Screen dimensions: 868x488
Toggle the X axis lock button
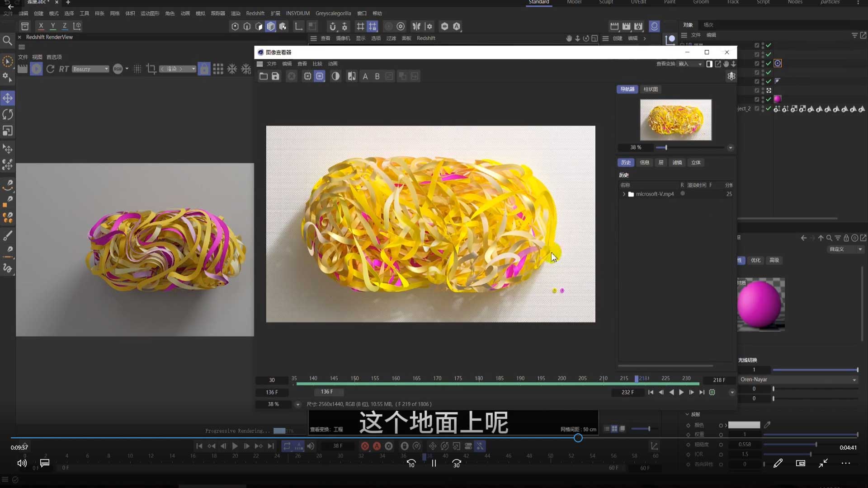pyautogui.click(x=41, y=26)
